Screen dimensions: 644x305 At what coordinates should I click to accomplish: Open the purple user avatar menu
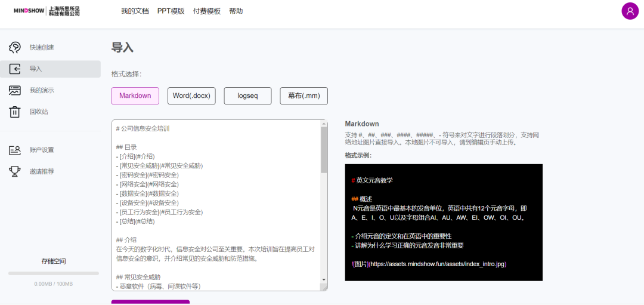click(x=630, y=11)
